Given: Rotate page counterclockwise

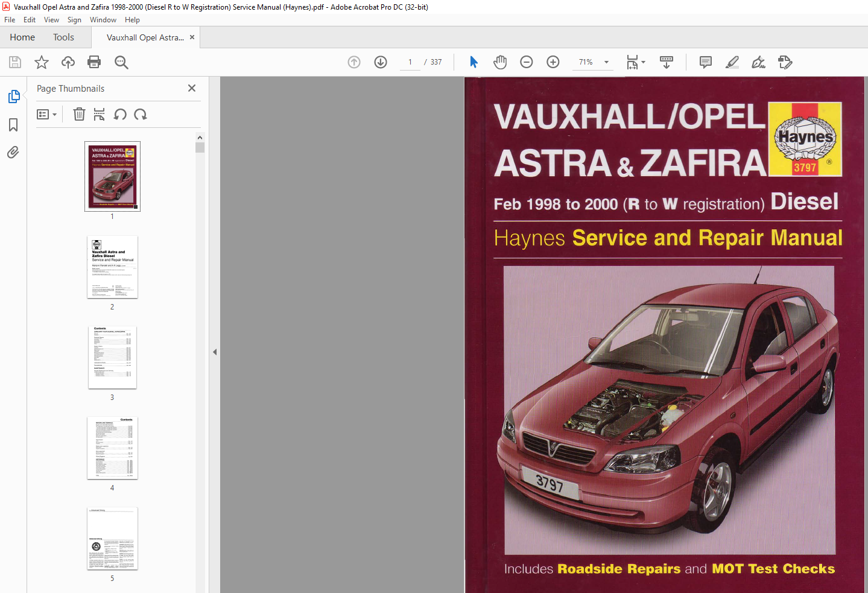Looking at the screenshot, I should click(120, 114).
